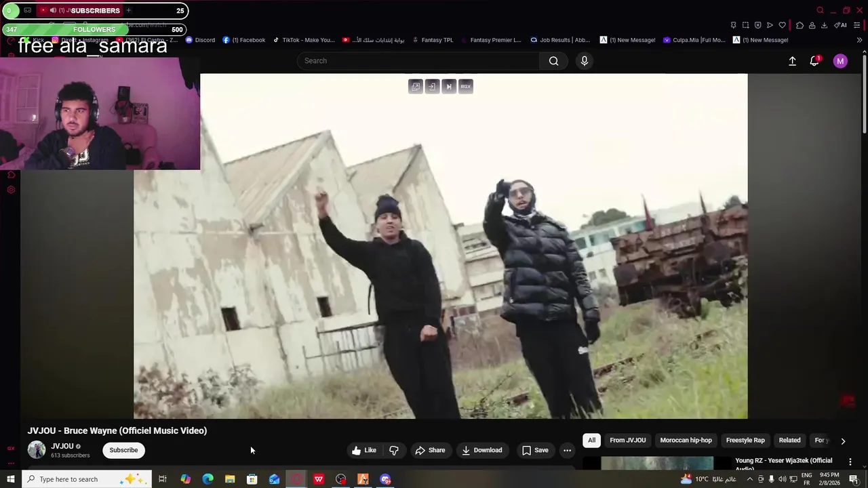Click the YouTube search magnifier button
Screen dimensions: 868x488
(x=554, y=61)
